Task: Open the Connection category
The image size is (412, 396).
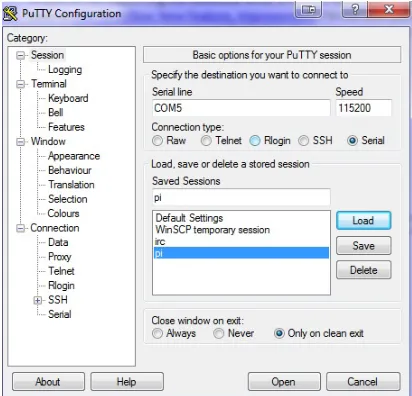Action: 55,228
